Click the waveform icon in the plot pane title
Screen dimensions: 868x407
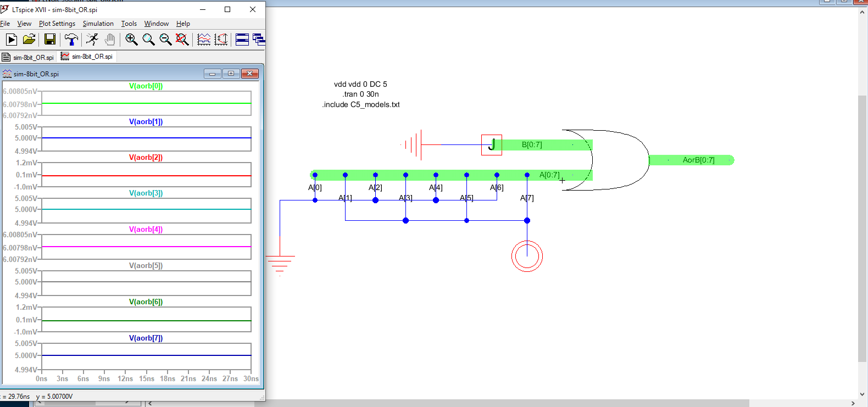coord(7,74)
